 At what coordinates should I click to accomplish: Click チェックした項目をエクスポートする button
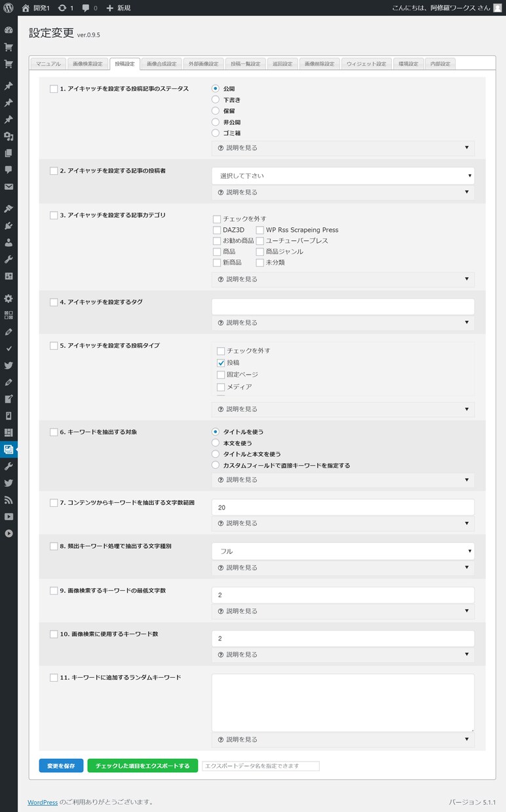click(142, 766)
